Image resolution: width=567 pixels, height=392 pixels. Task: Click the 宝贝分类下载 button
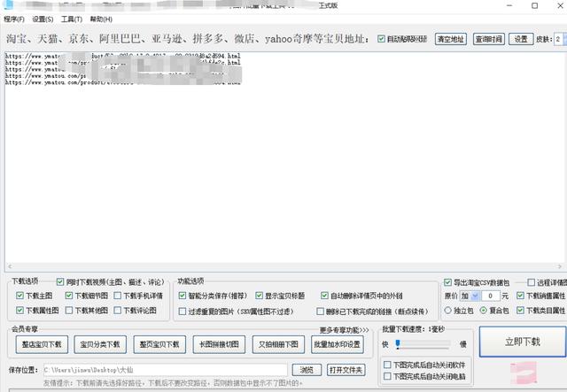(100, 344)
